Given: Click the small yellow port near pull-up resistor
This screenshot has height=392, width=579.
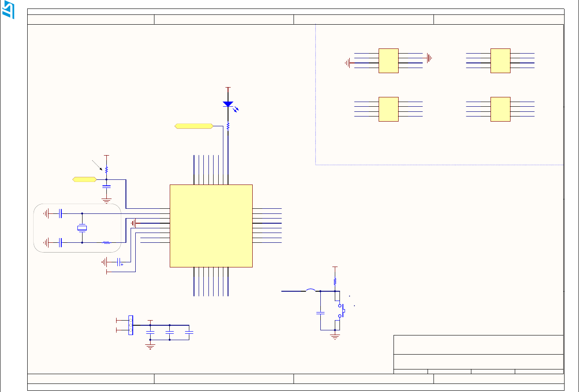Looking at the screenshot, I should tap(84, 179).
